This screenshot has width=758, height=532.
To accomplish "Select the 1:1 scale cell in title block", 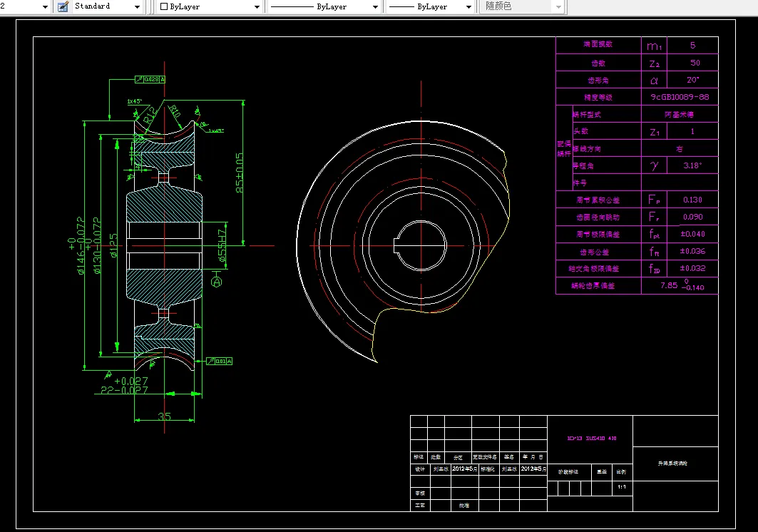I will click(620, 487).
